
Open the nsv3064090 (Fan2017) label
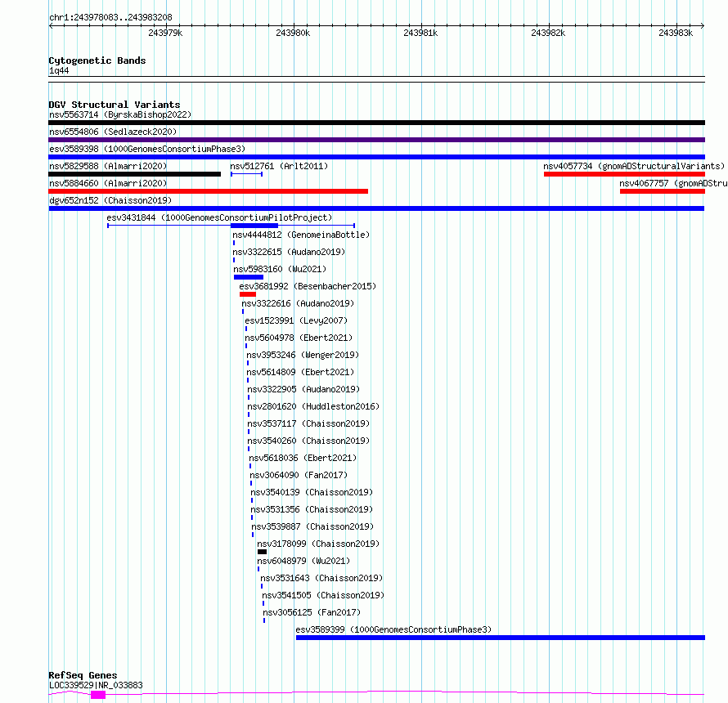pos(299,475)
